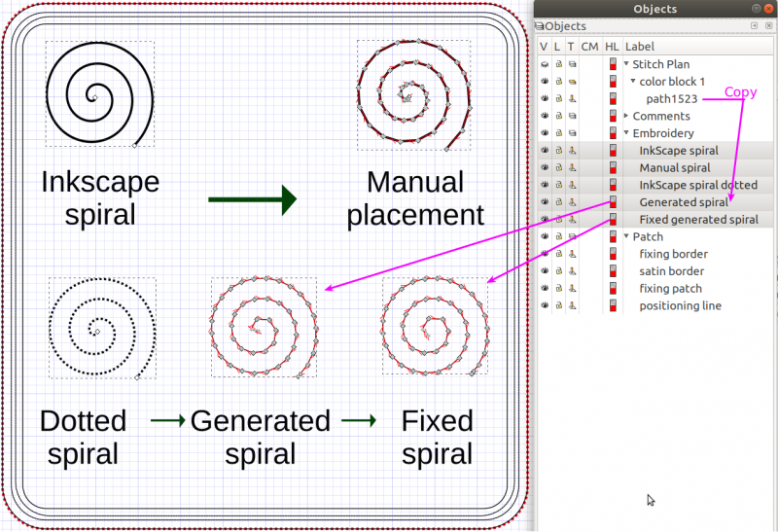Collapse the Patch layer group
Image resolution: width=778 pixels, height=532 pixels.
(x=627, y=237)
